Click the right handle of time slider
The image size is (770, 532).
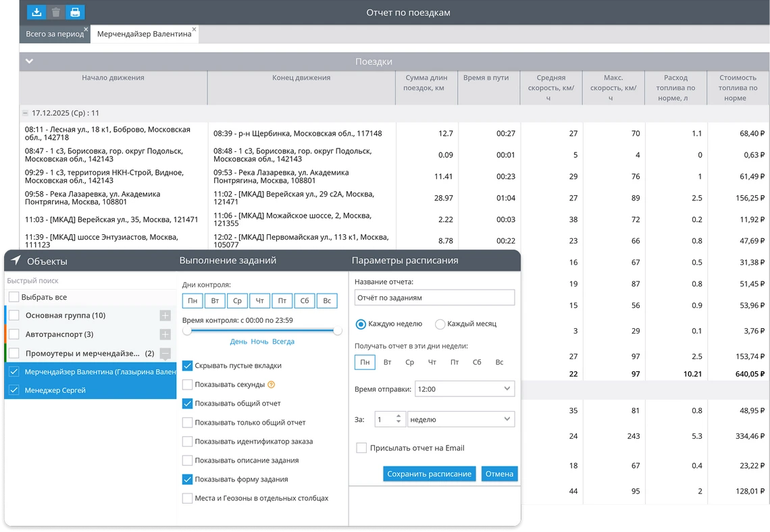tap(338, 331)
